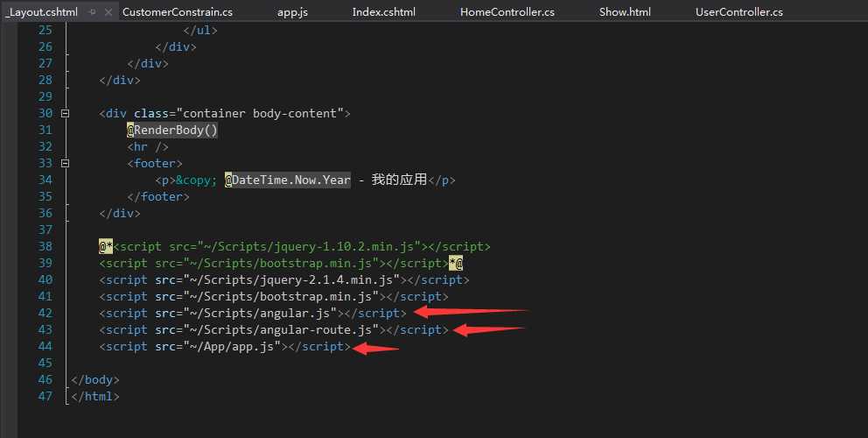Image resolution: width=868 pixels, height=438 pixels.
Task: Click the closing </footer> tag
Action: 158,196
